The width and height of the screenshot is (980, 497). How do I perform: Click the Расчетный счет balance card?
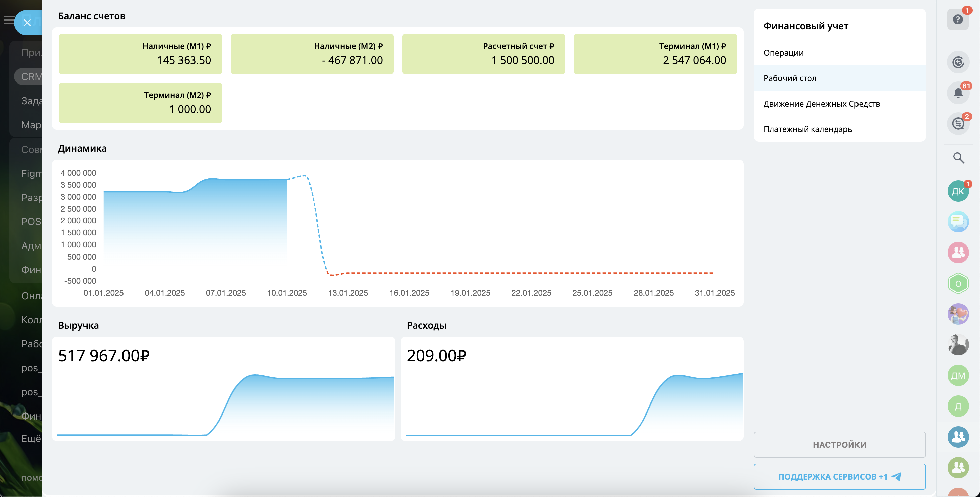(483, 54)
